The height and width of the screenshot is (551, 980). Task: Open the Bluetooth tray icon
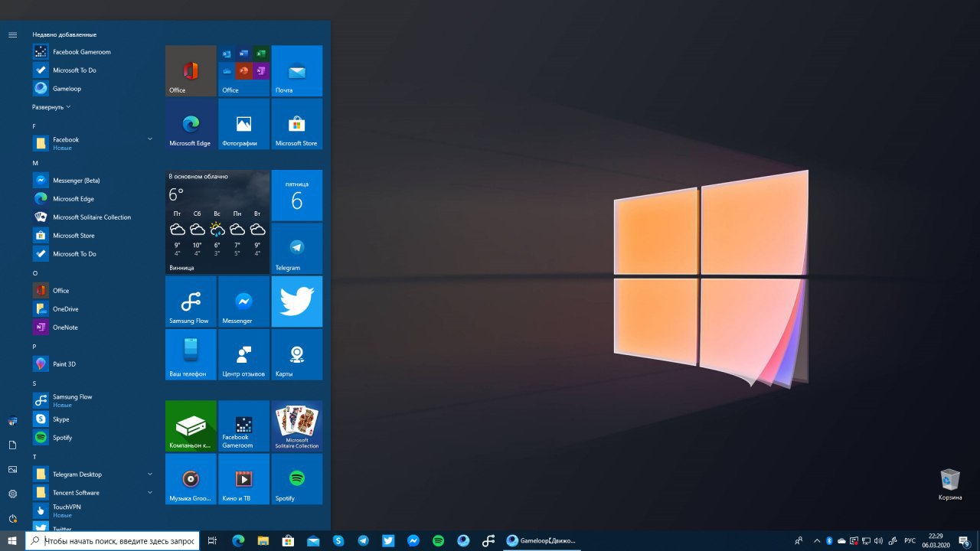[x=829, y=541]
